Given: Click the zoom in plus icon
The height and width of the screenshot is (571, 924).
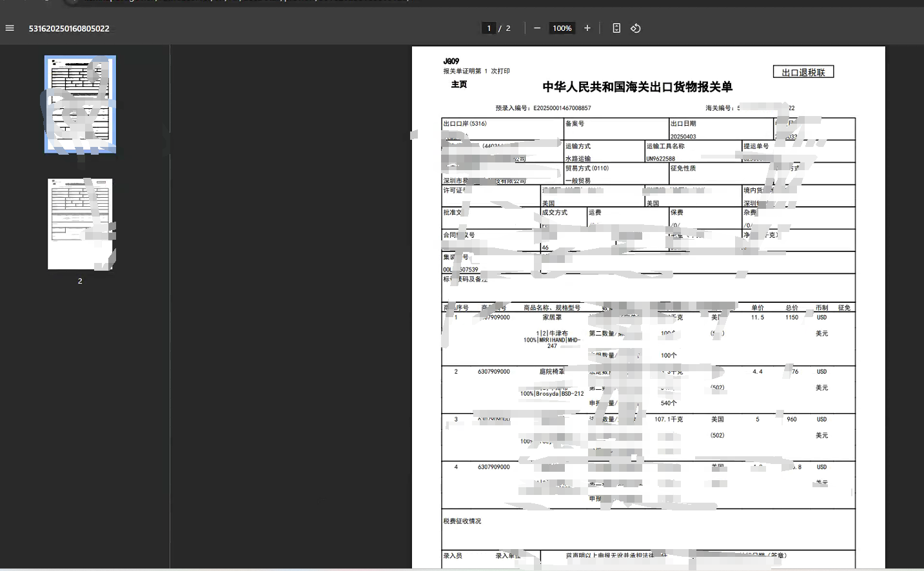Looking at the screenshot, I should (x=587, y=28).
